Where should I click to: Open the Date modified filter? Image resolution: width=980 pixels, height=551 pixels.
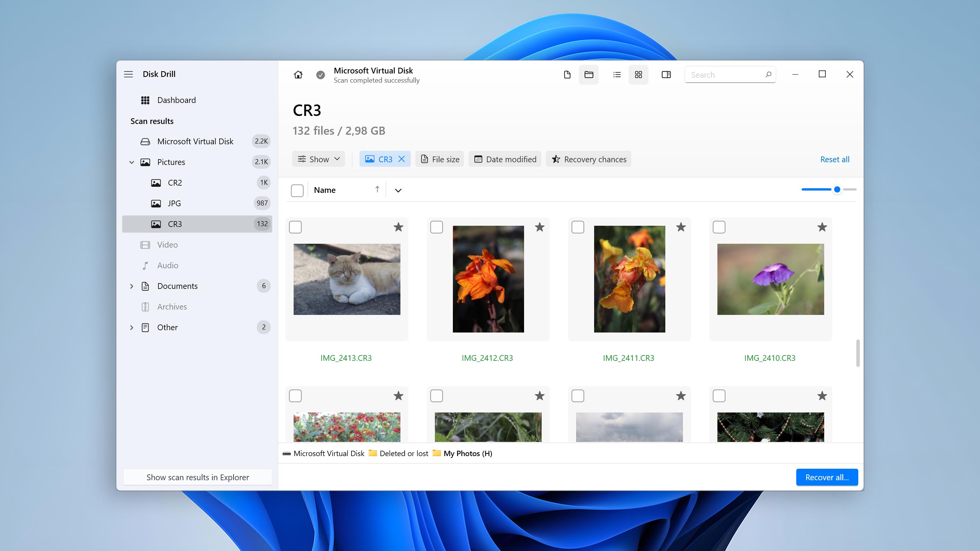point(505,159)
